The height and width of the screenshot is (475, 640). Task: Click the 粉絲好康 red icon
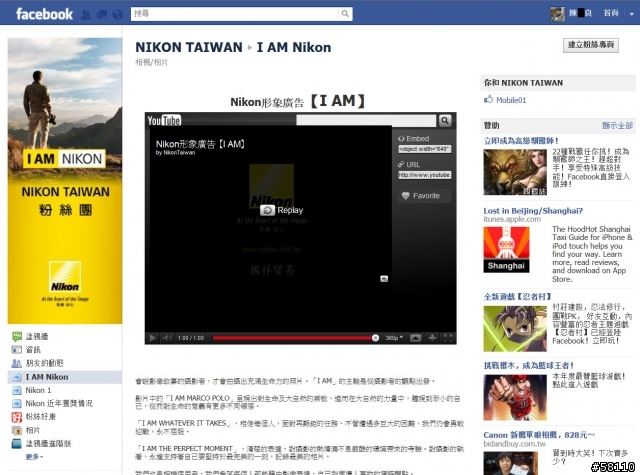[x=17, y=417]
